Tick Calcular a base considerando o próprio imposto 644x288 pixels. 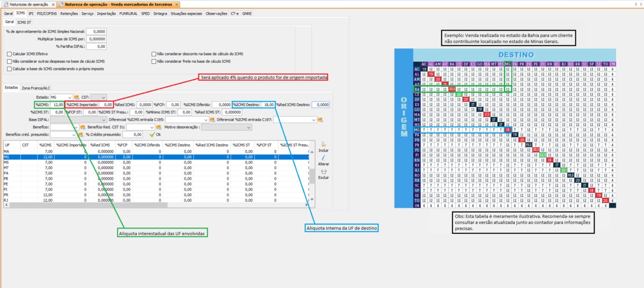(x=9, y=69)
